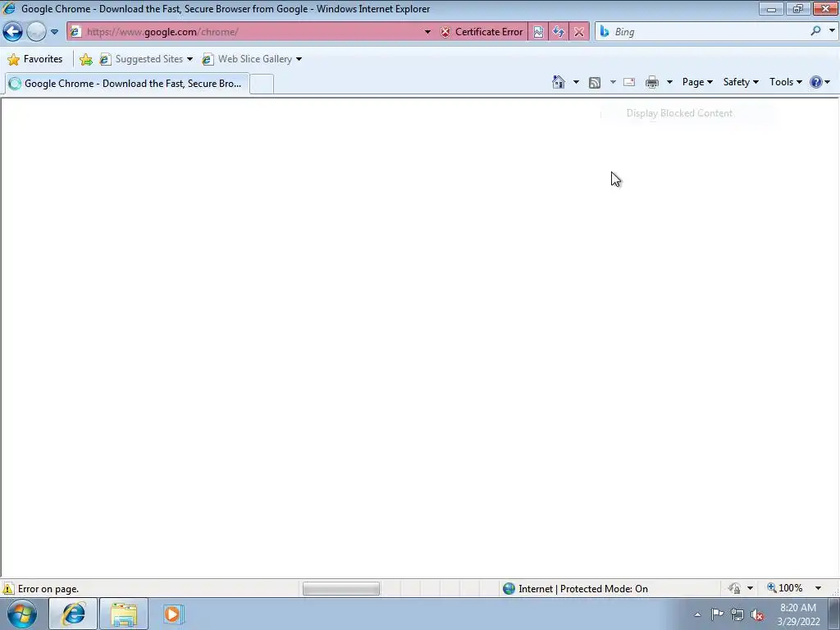Screen dimensions: 840x630
Task: Toggle the Compatibility View broken-page icon
Action: [x=538, y=32]
